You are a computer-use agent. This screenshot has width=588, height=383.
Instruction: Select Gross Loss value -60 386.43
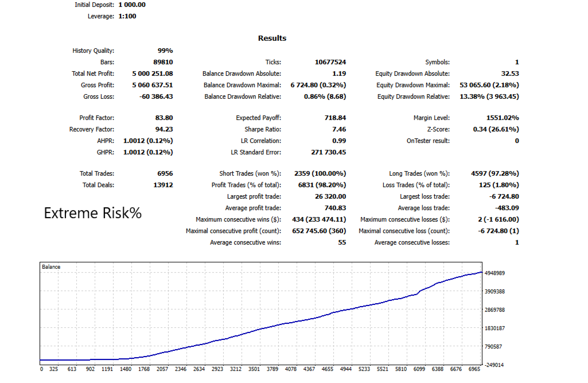pos(156,96)
